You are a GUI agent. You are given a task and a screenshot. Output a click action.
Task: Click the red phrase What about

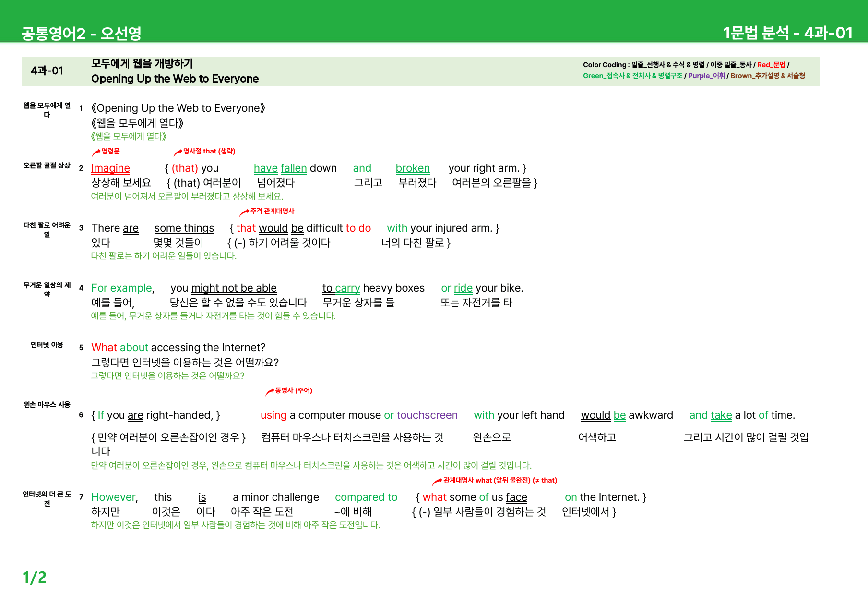pyautogui.click(x=119, y=348)
